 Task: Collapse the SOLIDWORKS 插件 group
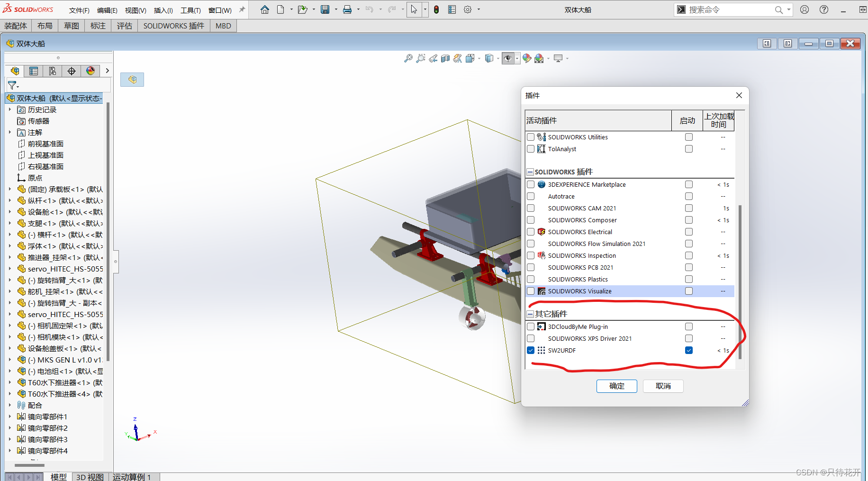[x=531, y=172]
